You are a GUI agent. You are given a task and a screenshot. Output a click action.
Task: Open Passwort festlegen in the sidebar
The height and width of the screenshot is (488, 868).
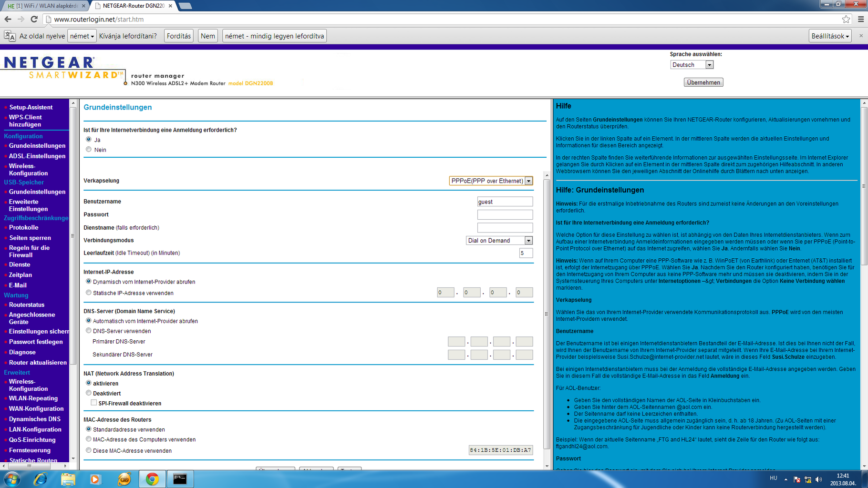[36, 342]
